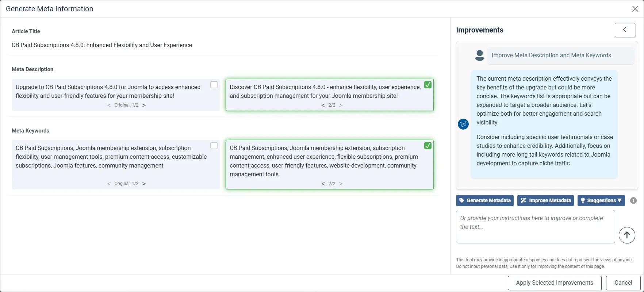Viewport: 644px width, 292px height.
Task: Collapse the Improvements panel with chevron button
Action: tap(625, 30)
